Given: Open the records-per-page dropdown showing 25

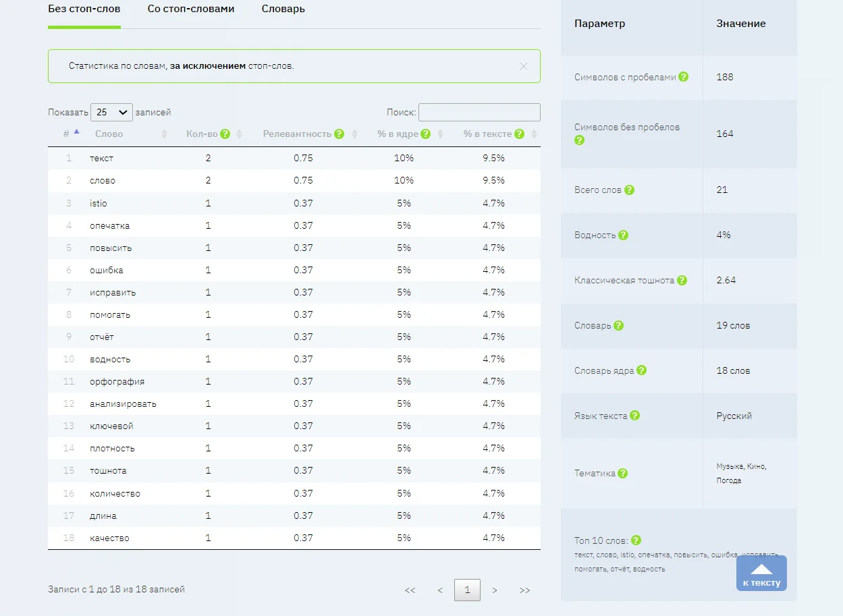Looking at the screenshot, I should [x=111, y=113].
